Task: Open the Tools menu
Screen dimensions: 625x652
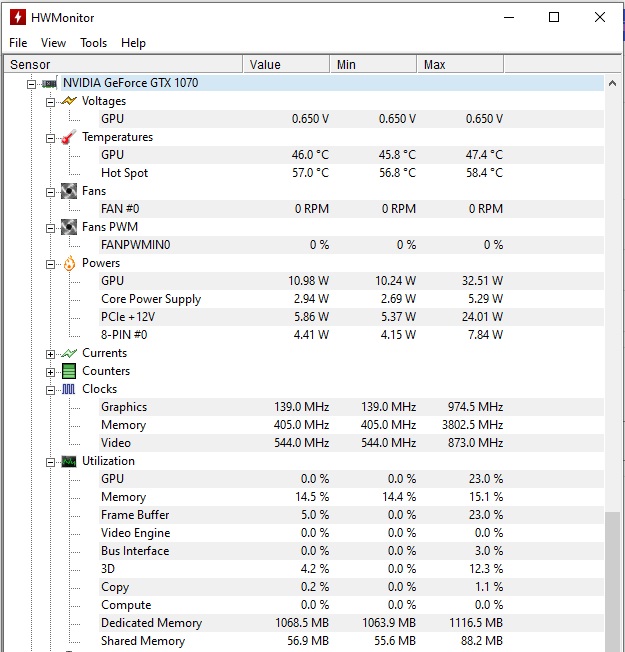Action: tap(94, 43)
